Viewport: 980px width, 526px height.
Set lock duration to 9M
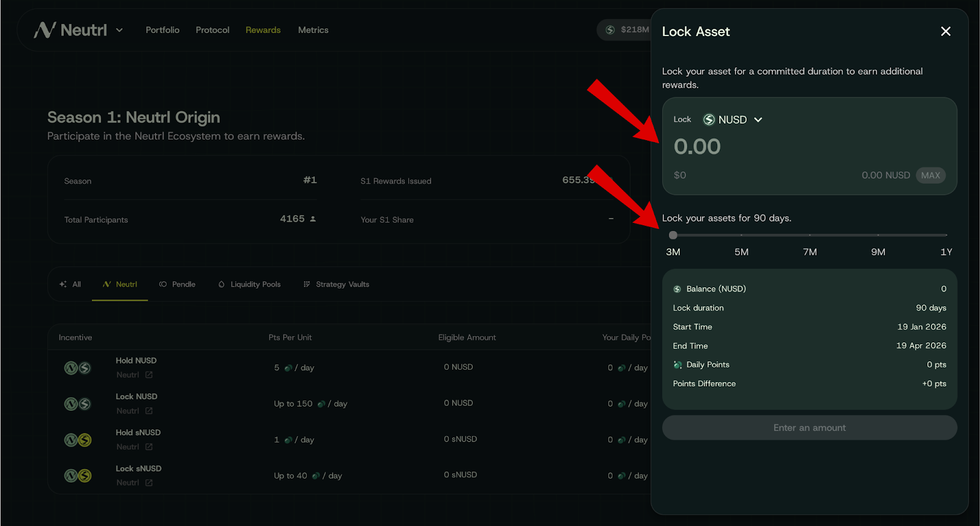coord(878,252)
